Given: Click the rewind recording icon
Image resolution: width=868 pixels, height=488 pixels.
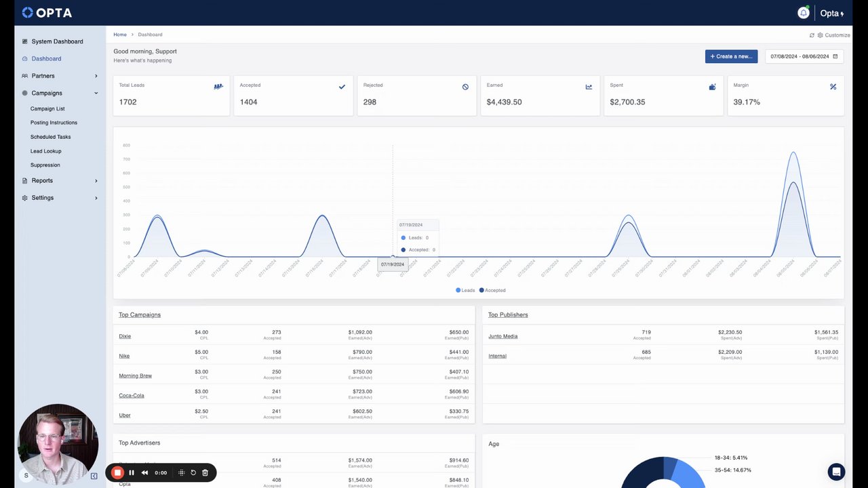Looking at the screenshot, I should pos(144,472).
